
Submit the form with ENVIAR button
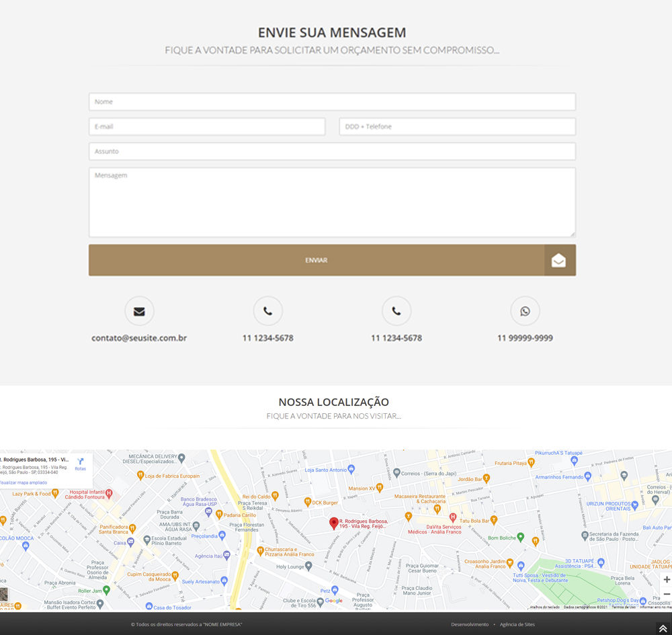click(x=316, y=261)
